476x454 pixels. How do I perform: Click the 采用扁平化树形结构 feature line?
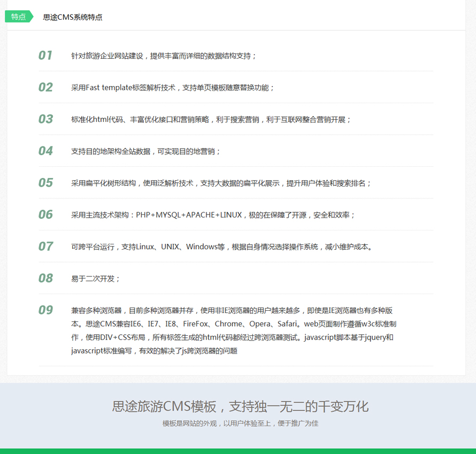click(x=221, y=183)
